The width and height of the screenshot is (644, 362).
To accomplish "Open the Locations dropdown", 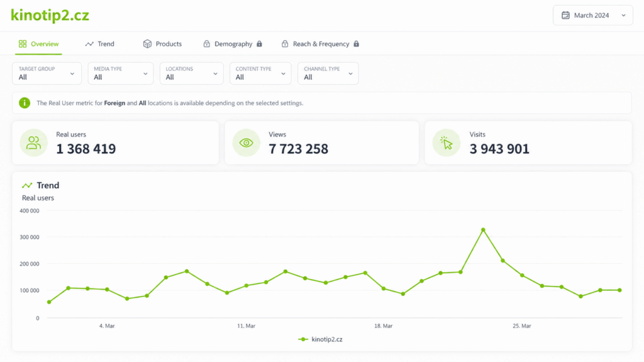I will coord(191,74).
